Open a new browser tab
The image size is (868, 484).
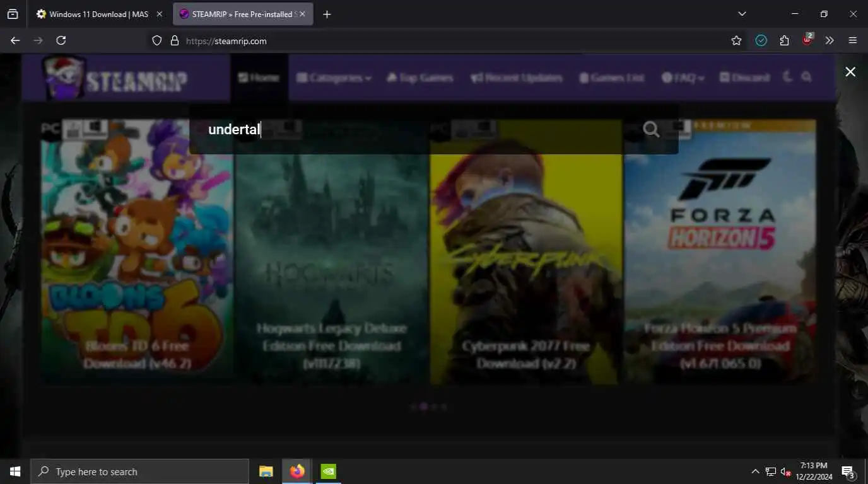(327, 14)
